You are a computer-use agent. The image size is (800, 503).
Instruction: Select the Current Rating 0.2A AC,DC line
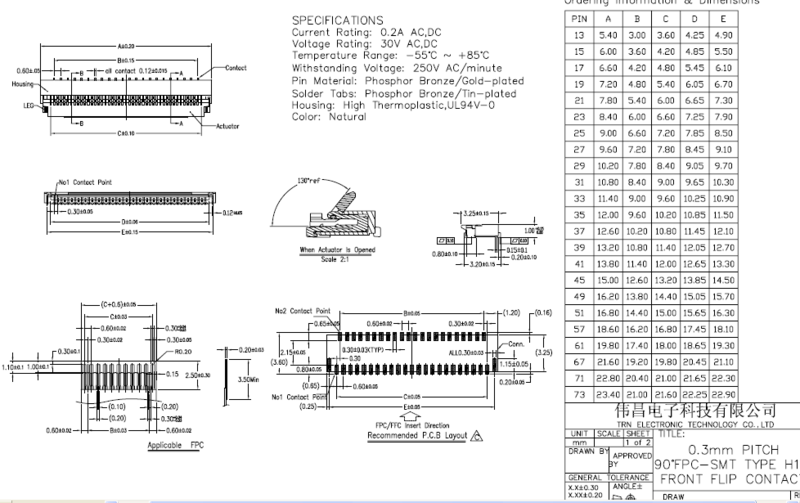[x=366, y=32]
